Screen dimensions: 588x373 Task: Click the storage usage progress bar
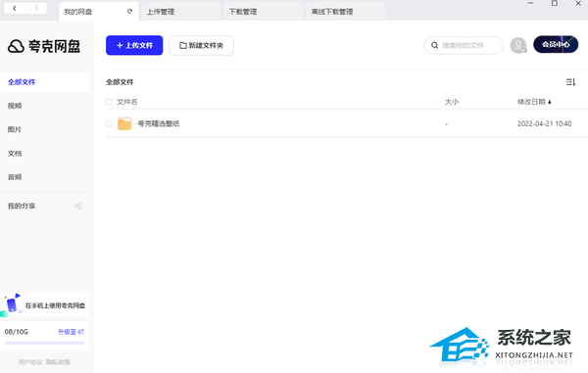(x=44, y=343)
